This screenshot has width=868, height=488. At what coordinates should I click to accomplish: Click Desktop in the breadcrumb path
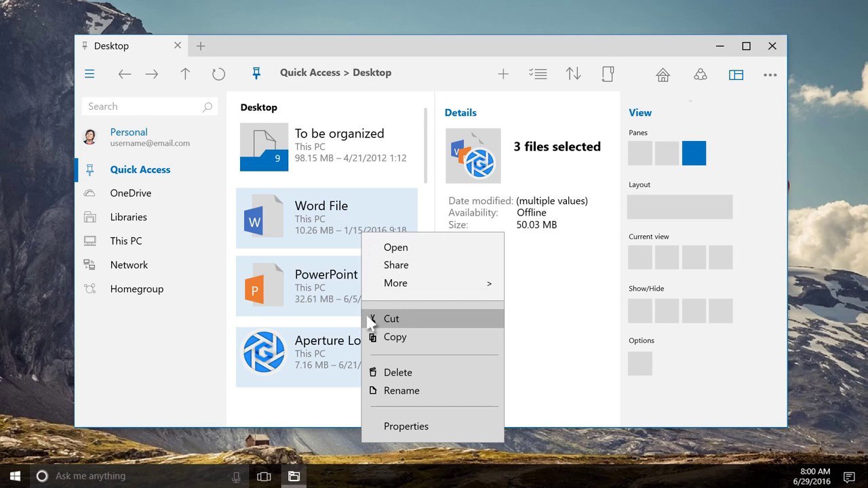coord(372,73)
